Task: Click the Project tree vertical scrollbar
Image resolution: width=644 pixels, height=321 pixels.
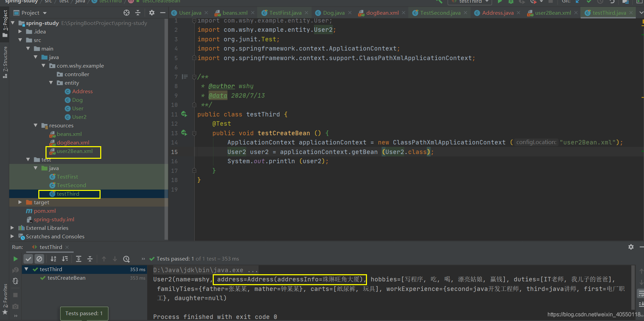Action: 166,130
